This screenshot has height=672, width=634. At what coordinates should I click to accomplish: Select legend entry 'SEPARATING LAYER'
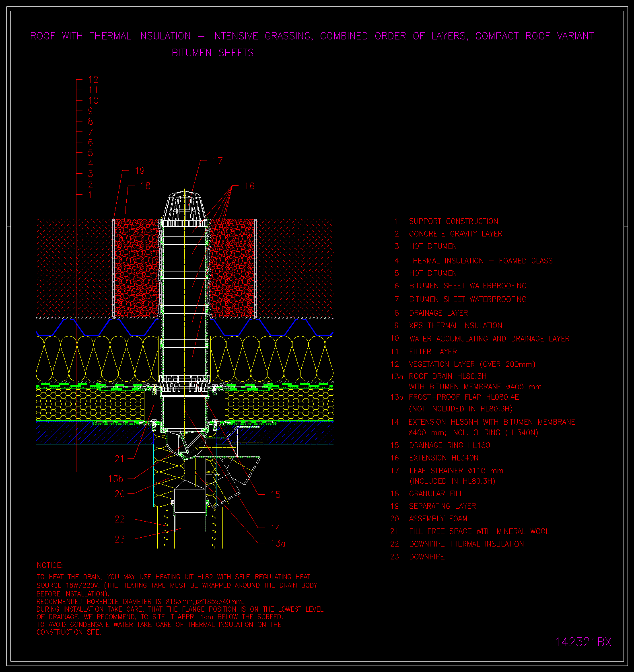pos(442,506)
